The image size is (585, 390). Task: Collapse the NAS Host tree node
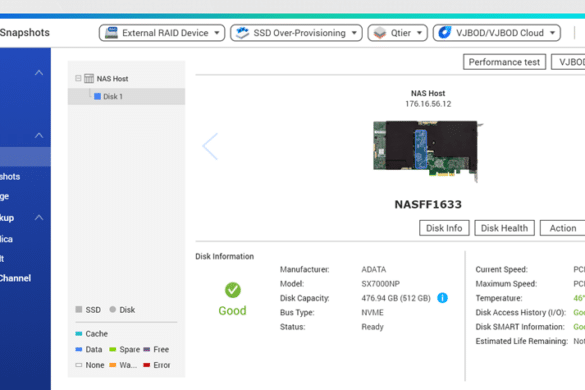(78, 78)
